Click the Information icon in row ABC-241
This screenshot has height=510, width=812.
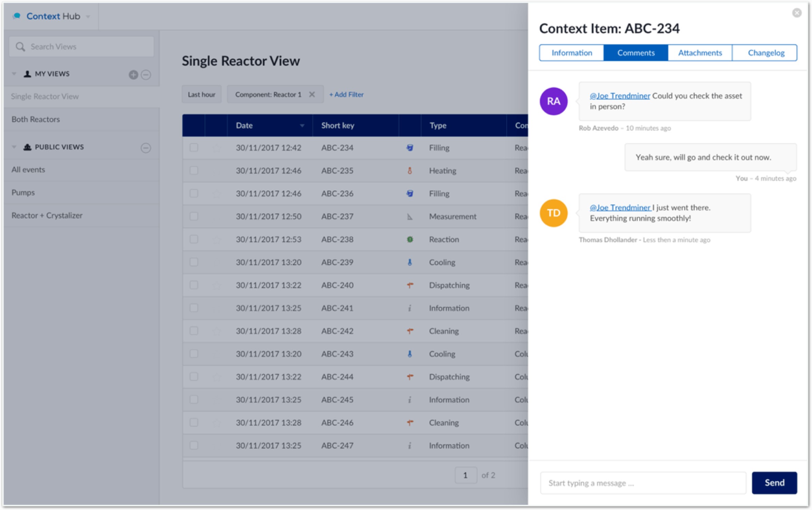click(410, 308)
